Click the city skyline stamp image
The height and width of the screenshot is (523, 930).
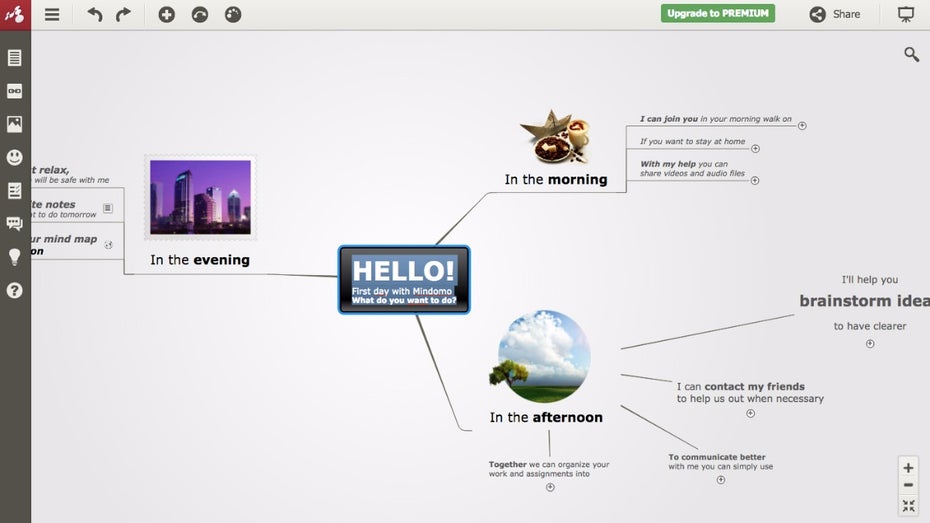(200, 197)
